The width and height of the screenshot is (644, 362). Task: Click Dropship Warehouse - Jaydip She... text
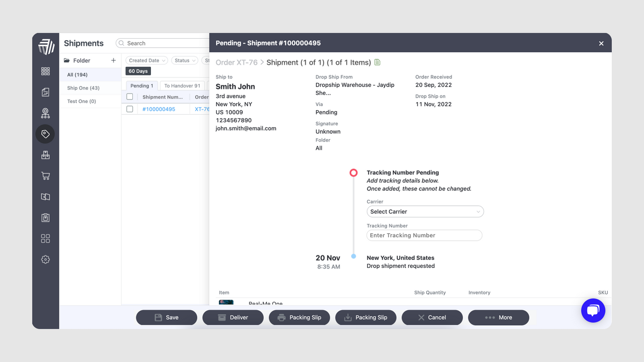click(355, 89)
